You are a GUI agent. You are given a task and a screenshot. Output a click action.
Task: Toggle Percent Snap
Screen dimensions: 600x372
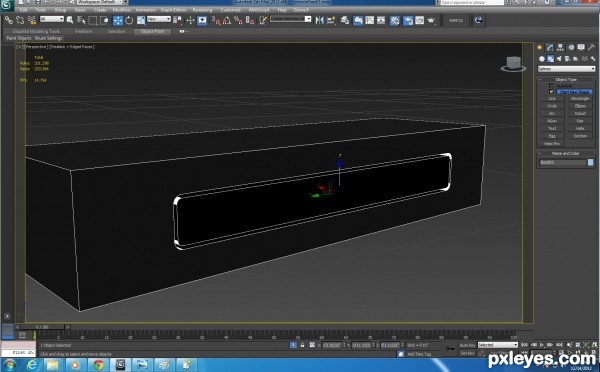pyautogui.click(x=238, y=20)
